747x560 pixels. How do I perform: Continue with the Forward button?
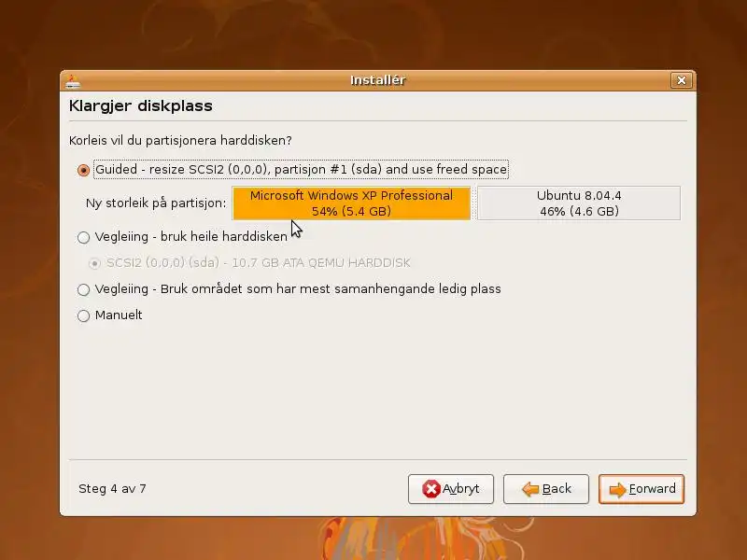[641, 489]
